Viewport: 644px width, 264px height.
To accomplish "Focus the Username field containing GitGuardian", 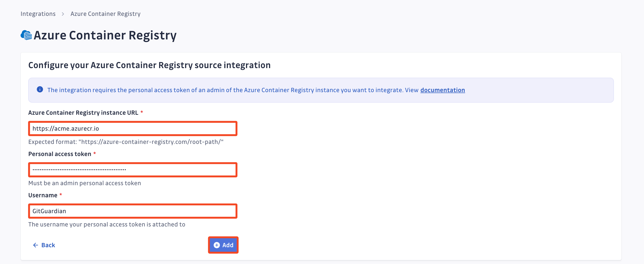I will coord(133,211).
